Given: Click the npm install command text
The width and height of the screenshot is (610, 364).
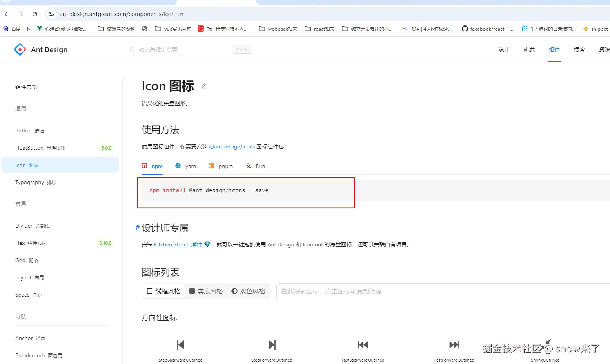Looking at the screenshot, I should (209, 190).
